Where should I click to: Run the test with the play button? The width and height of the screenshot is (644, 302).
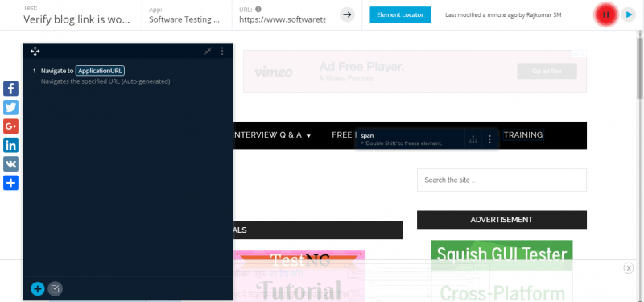(629, 14)
